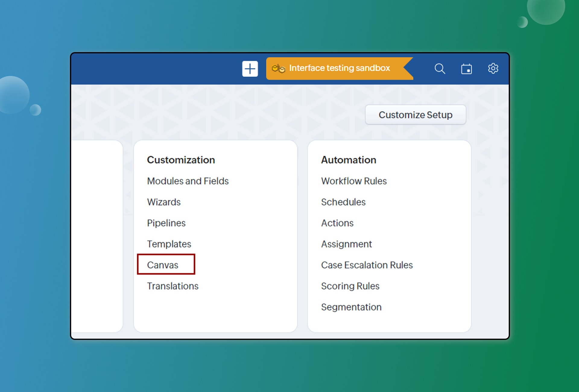The image size is (579, 392).
Task: Go to Pipelines settings
Action: pyautogui.click(x=166, y=223)
